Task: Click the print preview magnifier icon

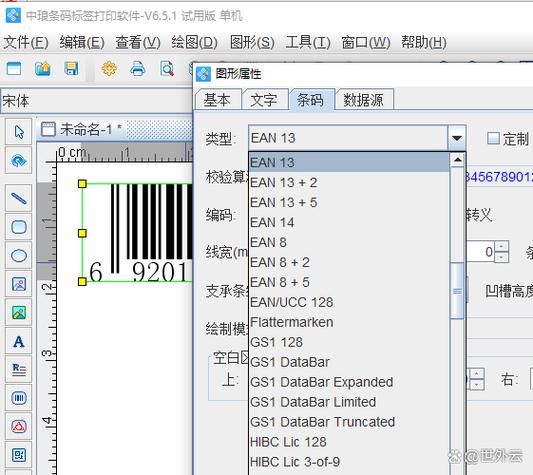Action: [x=167, y=69]
